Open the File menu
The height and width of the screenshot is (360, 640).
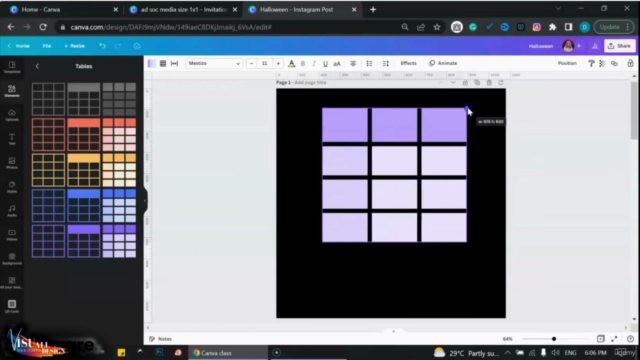coord(47,46)
